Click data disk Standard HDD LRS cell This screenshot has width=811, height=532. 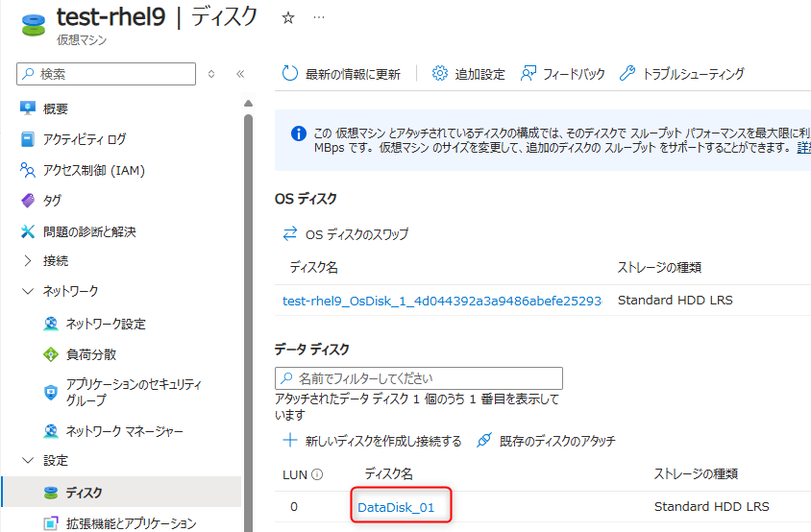[712, 507]
